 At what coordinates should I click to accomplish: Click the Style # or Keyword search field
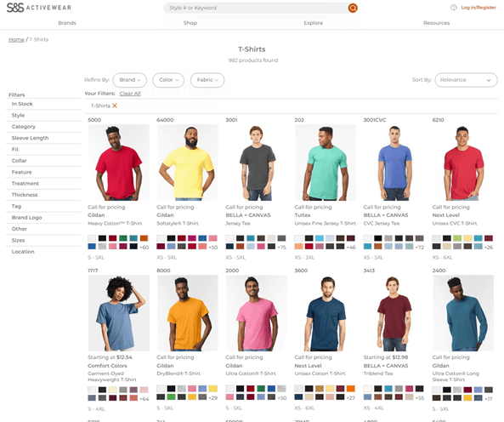coord(256,8)
